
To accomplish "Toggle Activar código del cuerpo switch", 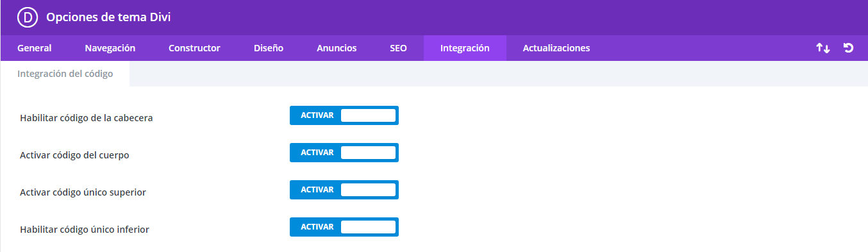I will (344, 153).
